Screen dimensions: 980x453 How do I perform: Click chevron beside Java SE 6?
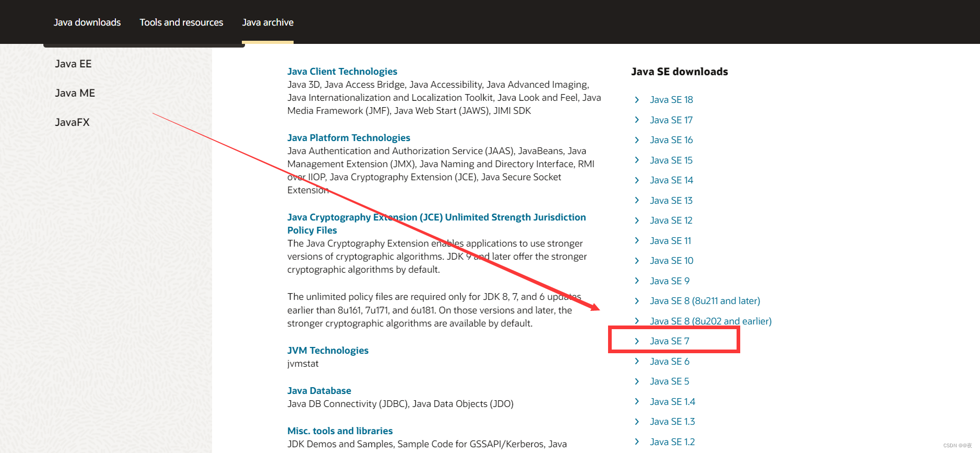[x=637, y=361]
